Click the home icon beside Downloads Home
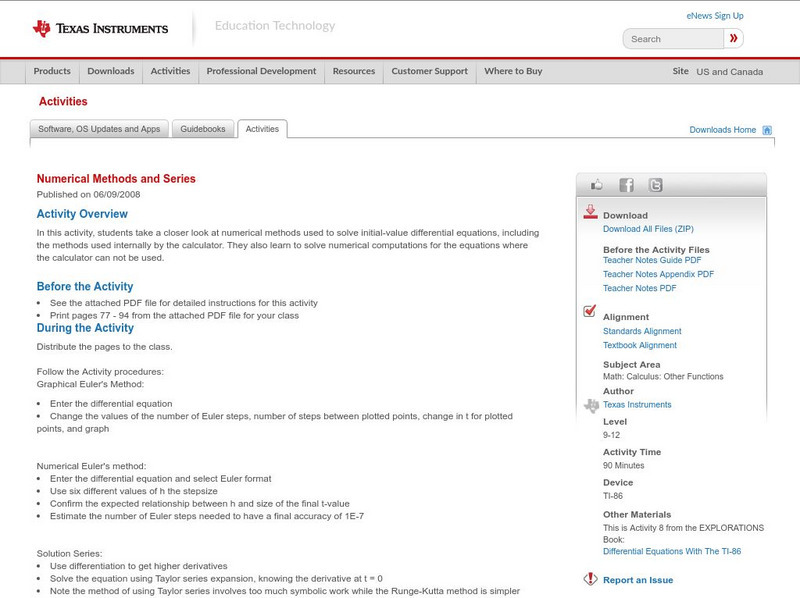 (x=766, y=129)
